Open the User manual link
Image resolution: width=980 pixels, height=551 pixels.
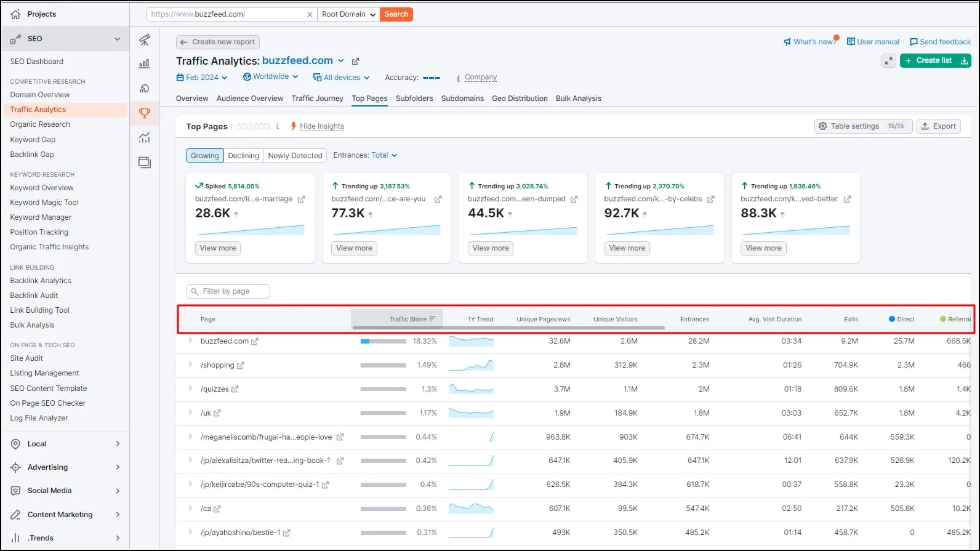[873, 42]
